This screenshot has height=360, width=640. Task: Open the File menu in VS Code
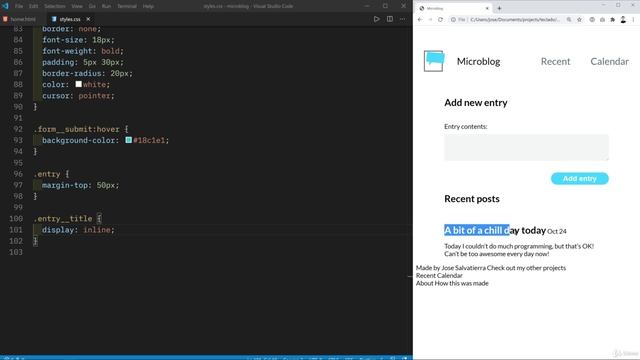[x=19, y=6]
